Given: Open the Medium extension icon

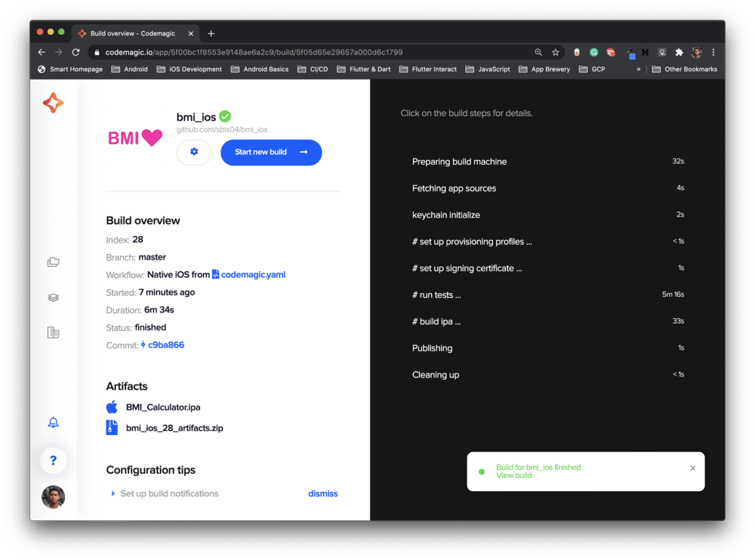Looking at the screenshot, I should click(645, 52).
